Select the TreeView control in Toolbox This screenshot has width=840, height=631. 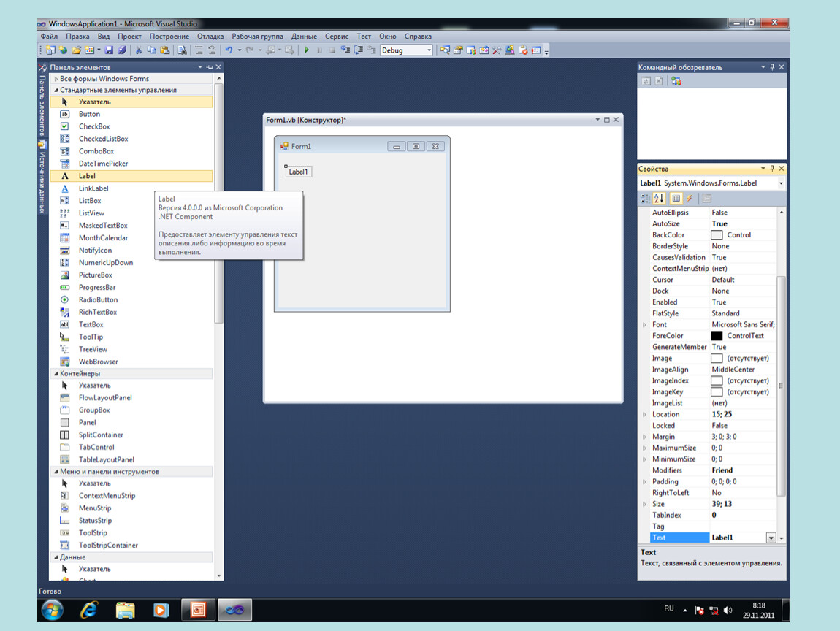coord(131,349)
